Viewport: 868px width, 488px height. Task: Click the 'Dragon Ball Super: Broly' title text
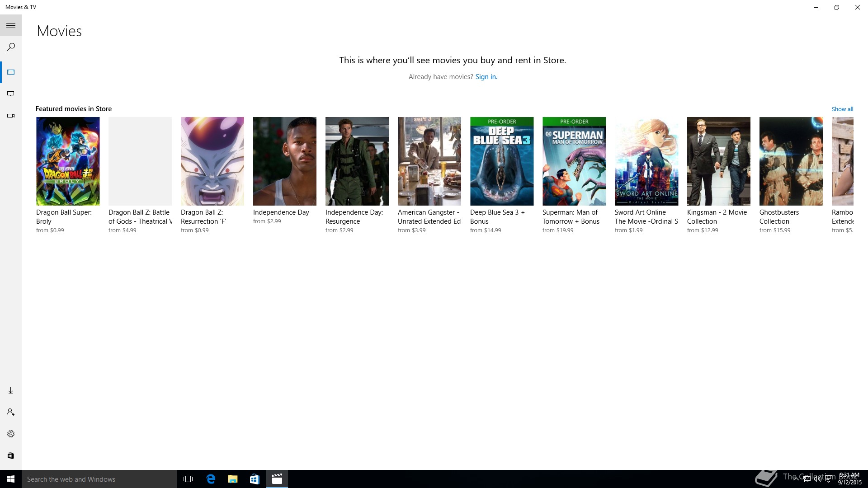point(64,217)
